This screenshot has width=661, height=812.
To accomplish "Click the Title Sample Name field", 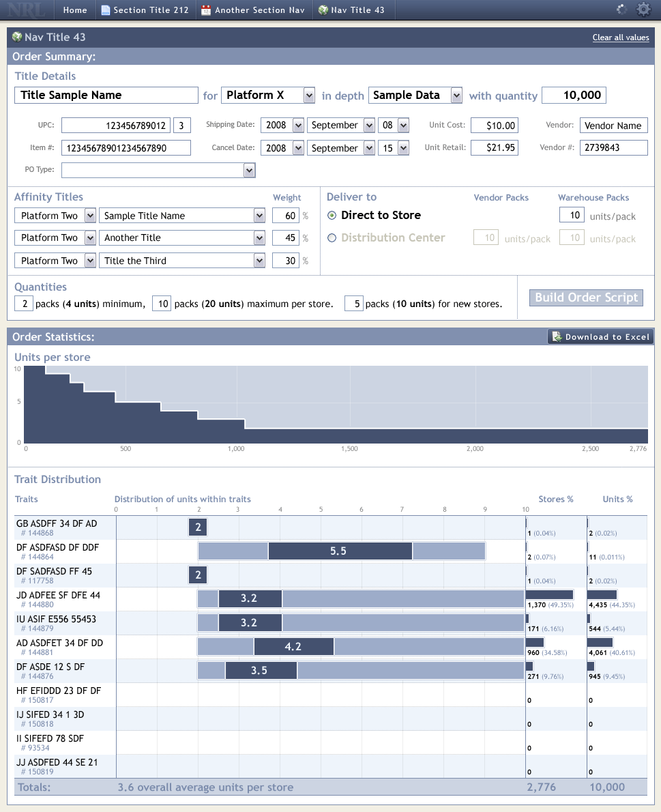I will coord(106,96).
